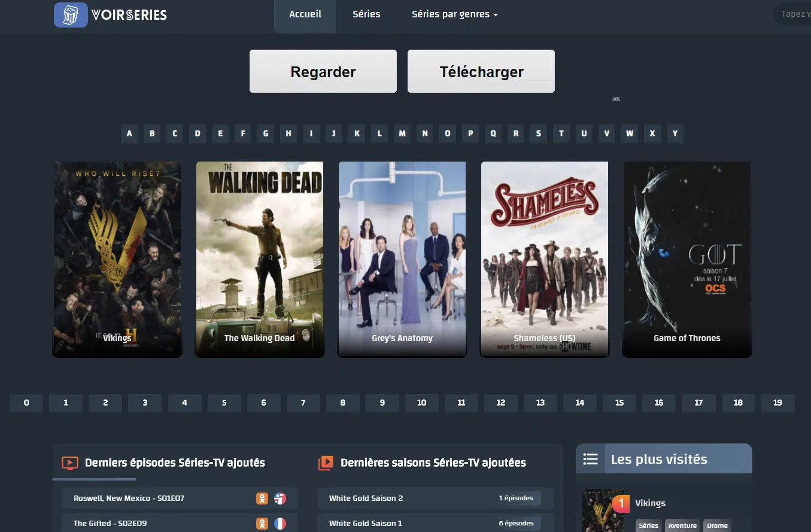This screenshot has height=532, width=811.
Task: Click the language flag on Roswell, New Mexico row
Action: point(280,498)
